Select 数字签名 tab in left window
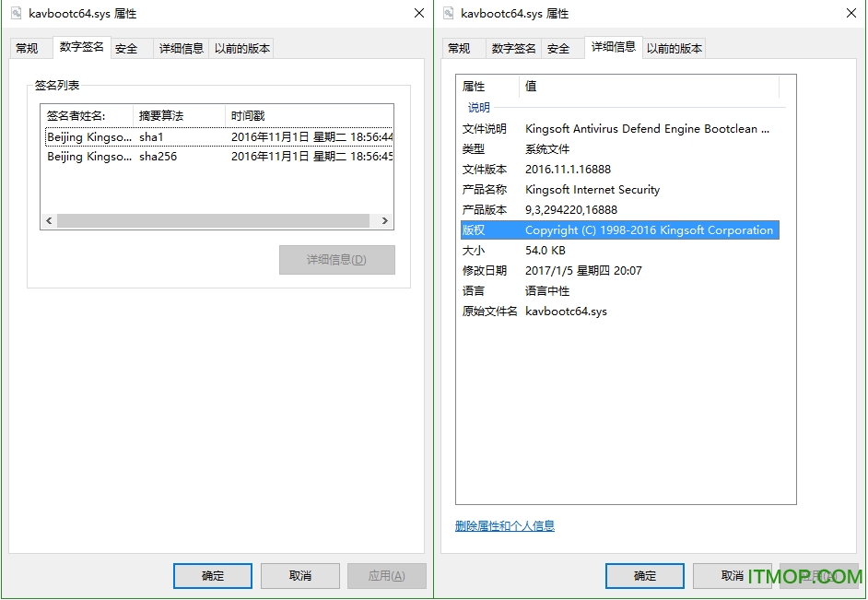Image resolution: width=868 pixels, height=600 pixels. click(81, 47)
